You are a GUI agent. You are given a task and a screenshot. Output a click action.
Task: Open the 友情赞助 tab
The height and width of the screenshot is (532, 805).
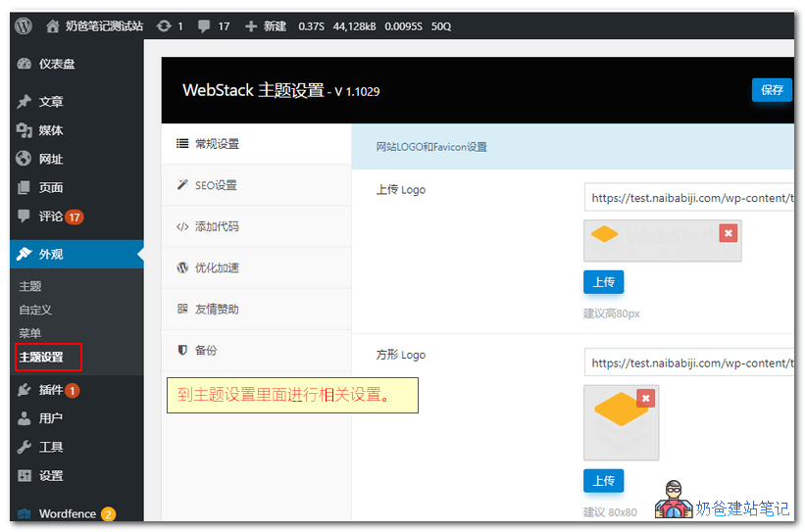pos(256,309)
